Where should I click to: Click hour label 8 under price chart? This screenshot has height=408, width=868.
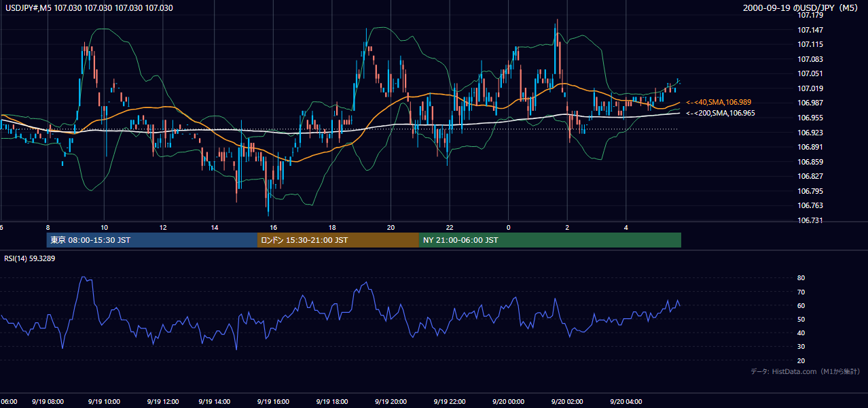48,227
